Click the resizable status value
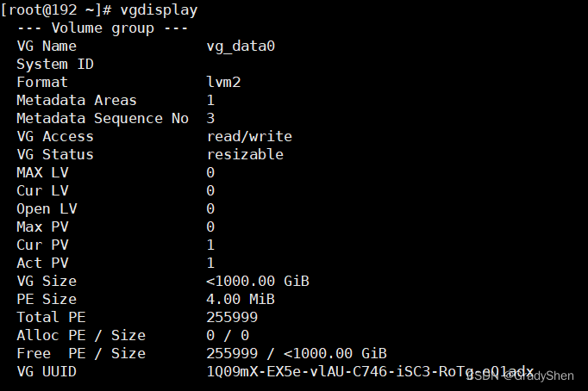 [x=245, y=154]
